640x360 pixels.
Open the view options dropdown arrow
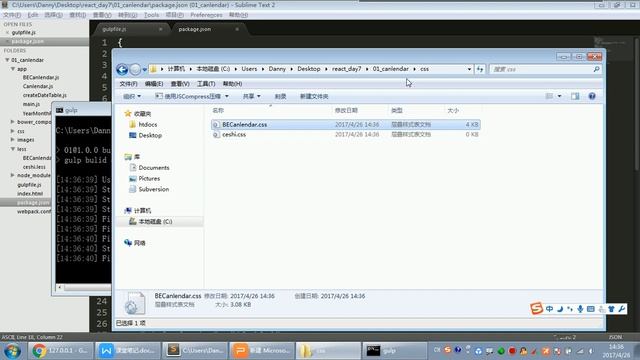pyautogui.click(x=559, y=96)
